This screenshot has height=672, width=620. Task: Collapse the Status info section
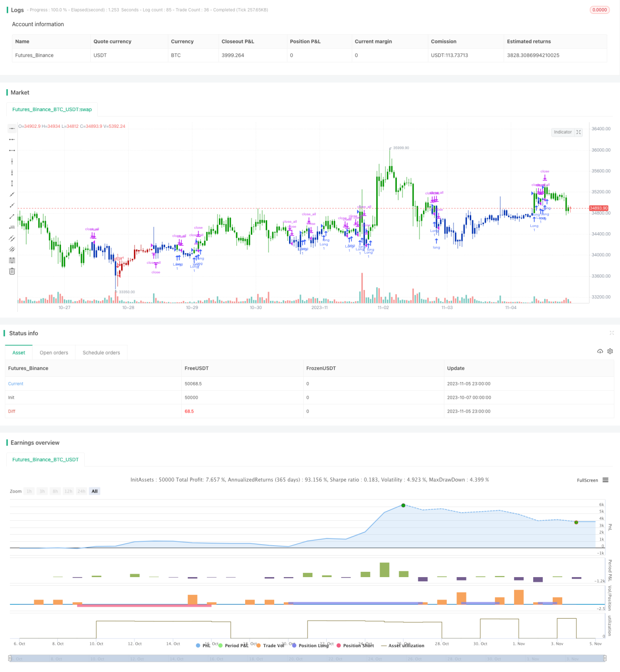[611, 333]
